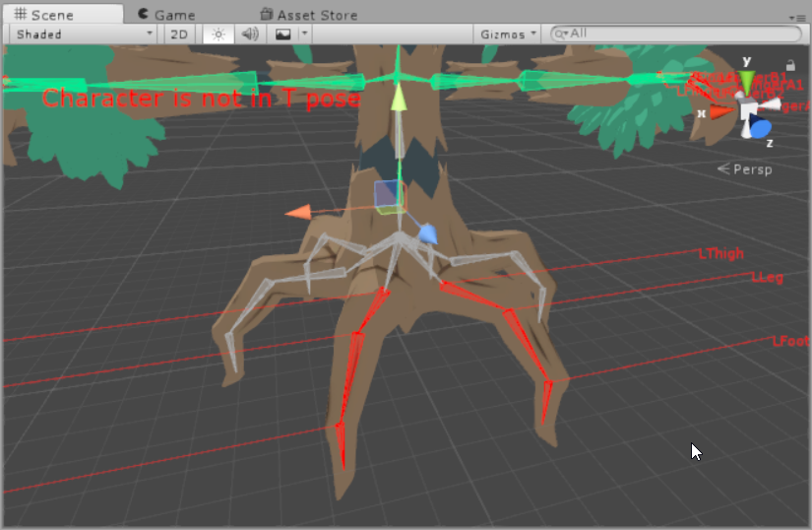
Task: Toggle scene audio speaker icon
Action: 250,34
